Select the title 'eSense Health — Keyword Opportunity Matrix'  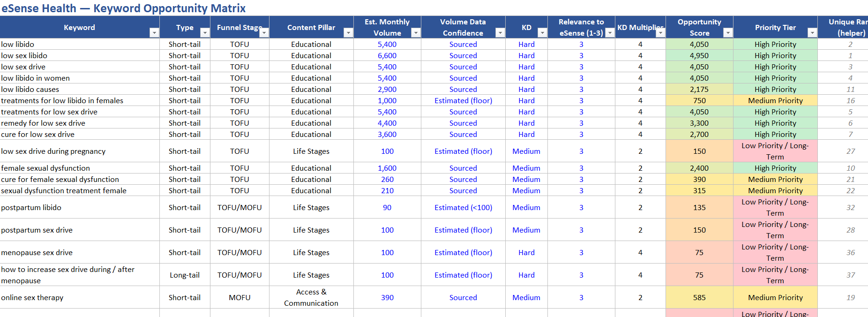[123, 8]
